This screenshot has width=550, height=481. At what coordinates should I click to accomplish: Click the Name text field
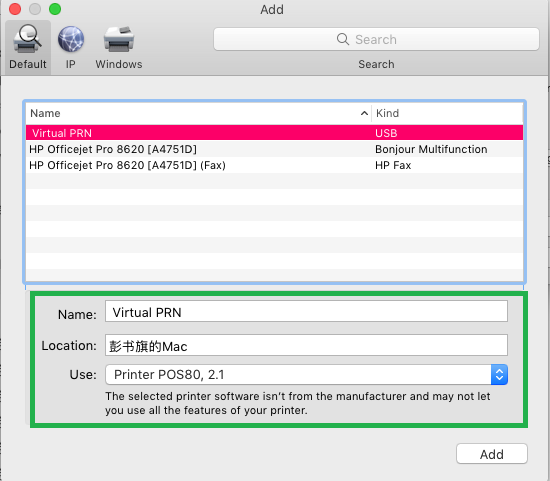[306, 311]
